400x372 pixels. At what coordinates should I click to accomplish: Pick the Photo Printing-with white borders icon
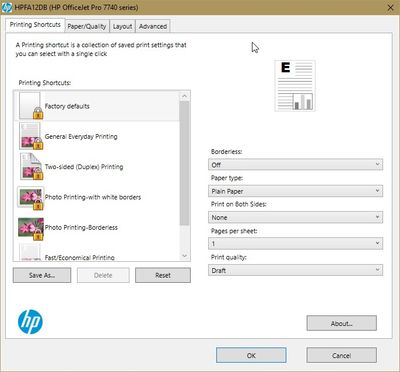click(x=31, y=198)
